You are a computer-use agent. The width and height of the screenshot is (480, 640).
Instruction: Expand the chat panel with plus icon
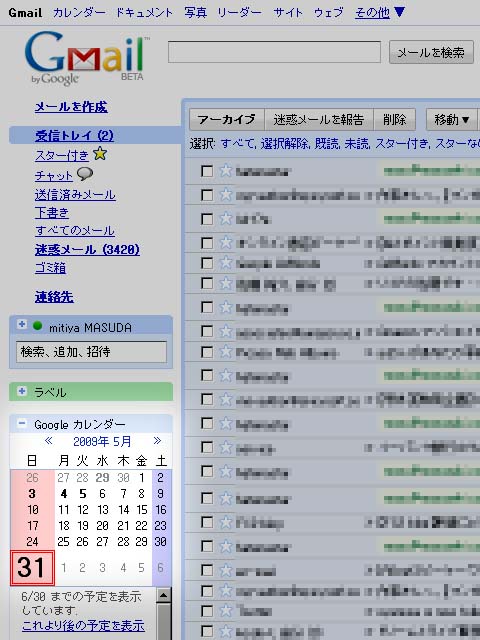(x=22, y=324)
